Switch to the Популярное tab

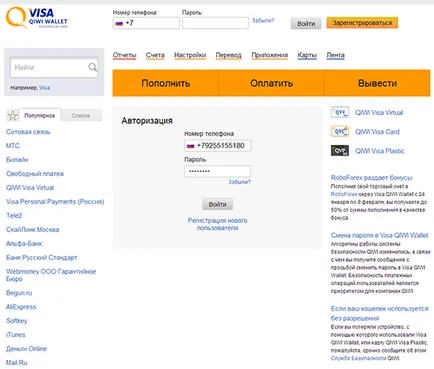click(x=40, y=115)
